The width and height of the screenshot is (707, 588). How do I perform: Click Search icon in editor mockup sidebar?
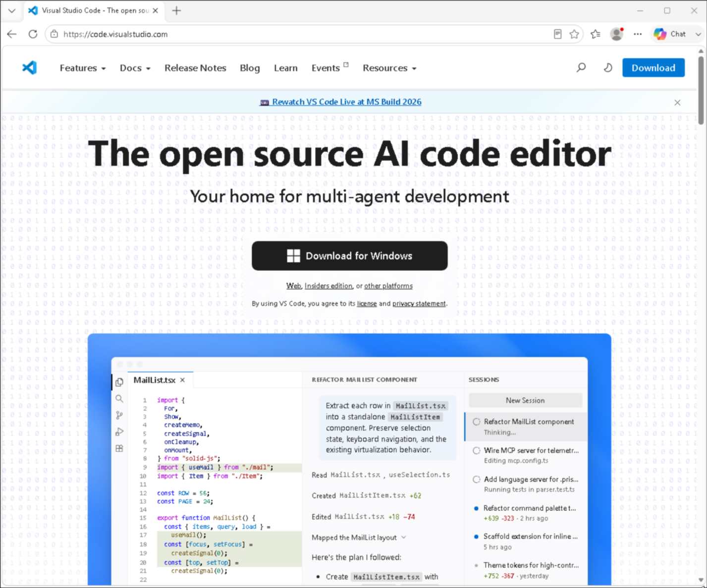(119, 398)
